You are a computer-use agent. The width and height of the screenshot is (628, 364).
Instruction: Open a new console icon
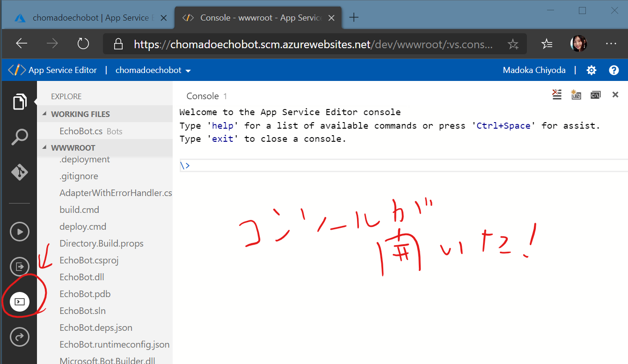coord(576,95)
